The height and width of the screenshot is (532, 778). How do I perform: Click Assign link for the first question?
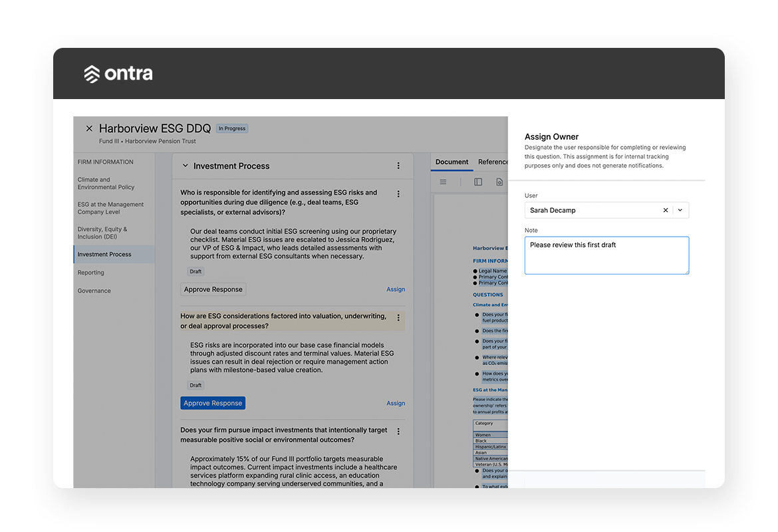pos(396,289)
